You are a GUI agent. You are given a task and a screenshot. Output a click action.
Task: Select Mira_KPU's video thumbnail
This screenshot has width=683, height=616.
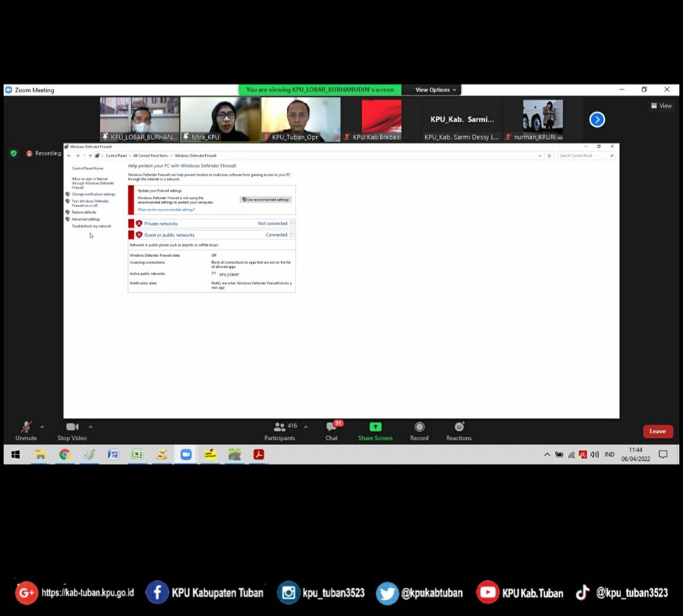click(220, 119)
